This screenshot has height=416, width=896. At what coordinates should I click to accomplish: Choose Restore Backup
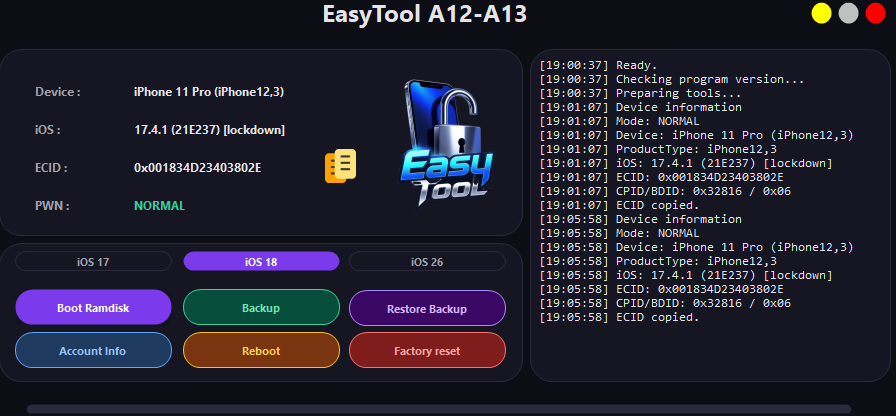tap(427, 309)
